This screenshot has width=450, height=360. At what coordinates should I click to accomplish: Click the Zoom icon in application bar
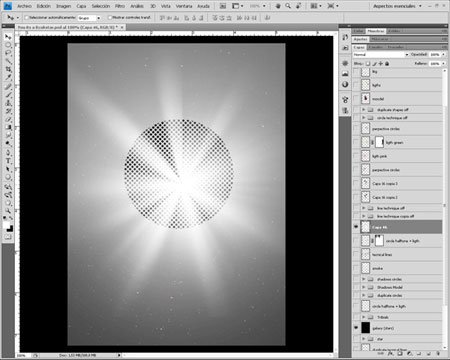(288, 6)
